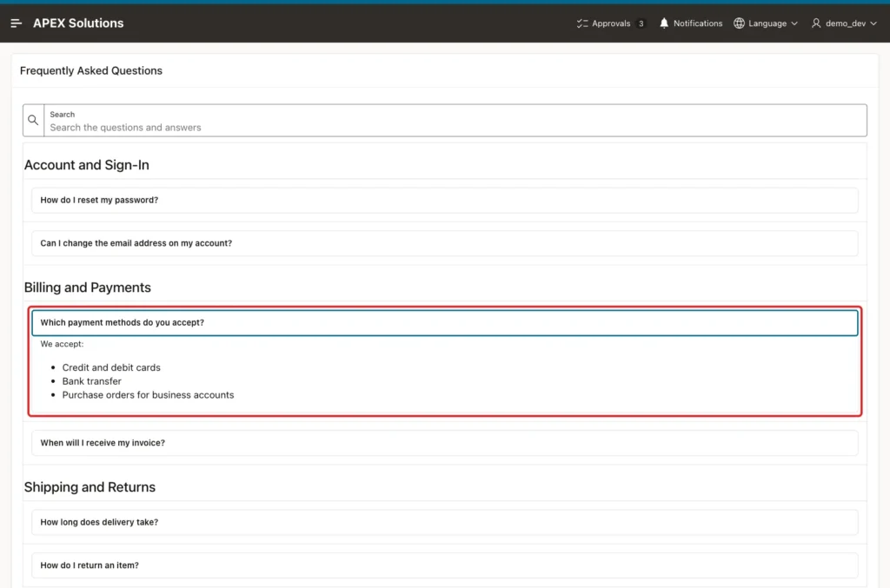This screenshot has width=890, height=588.
Task: Click 'Purchase orders for business accounts' bullet
Action: coord(148,394)
